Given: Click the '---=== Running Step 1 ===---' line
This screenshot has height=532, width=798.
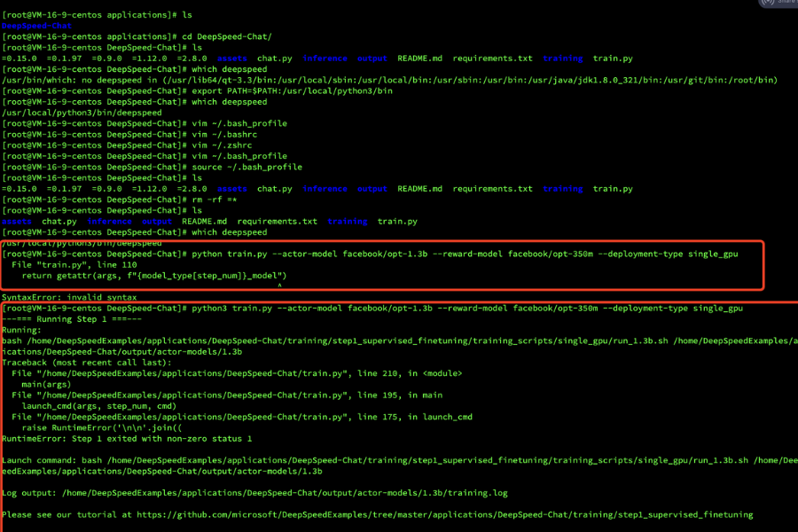Looking at the screenshot, I should [72, 319].
